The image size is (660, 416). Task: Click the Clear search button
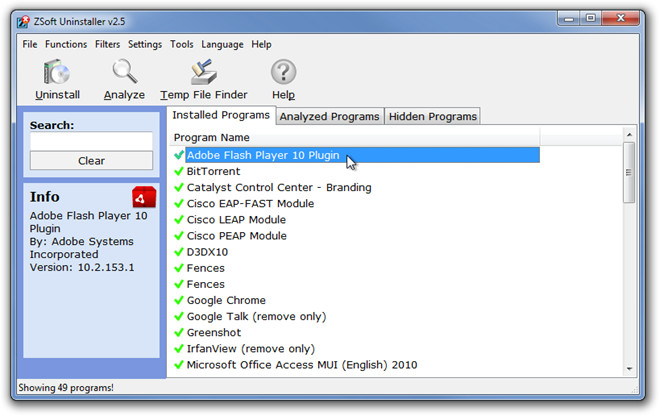(x=91, y=161)
